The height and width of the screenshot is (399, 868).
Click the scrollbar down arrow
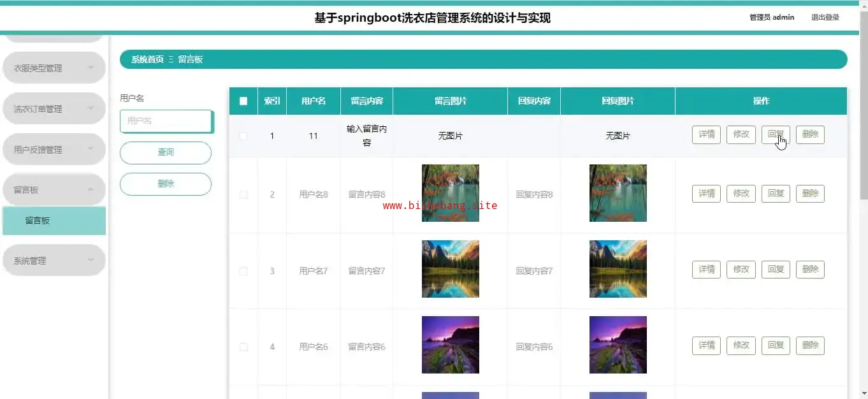864,394
